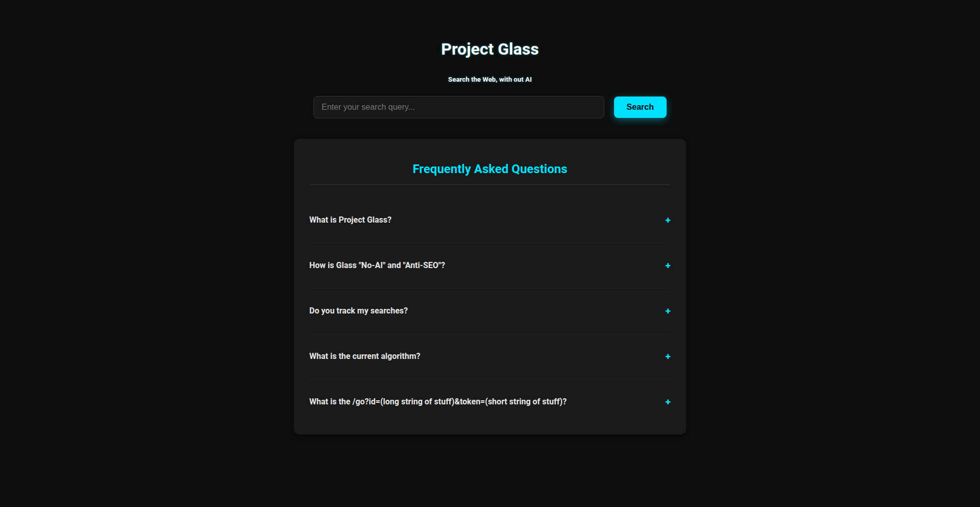Click the plus icon for the "No-AI" and "Anti-SEO" question
Screen dimensions: 980x507
(x=668, y=265)
